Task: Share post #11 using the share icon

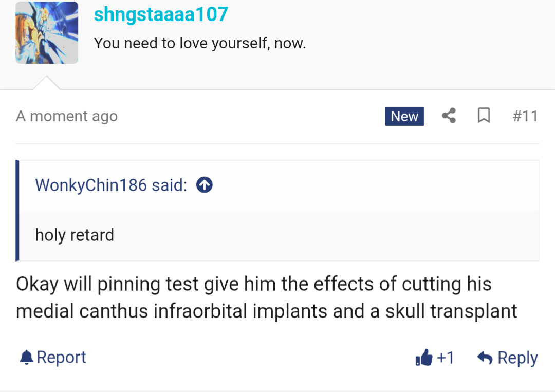Action: (449, 116)
